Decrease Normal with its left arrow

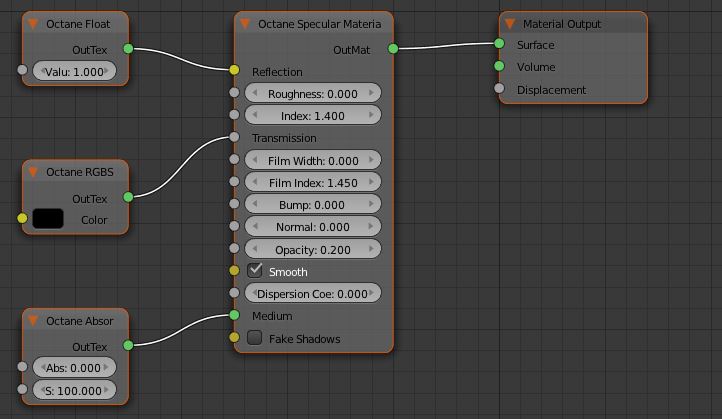(255, 227)
